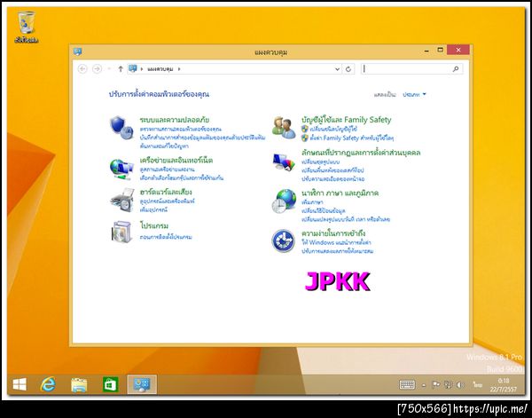Click the Add a language link
Screen dimensions: 532x418
tap(312, 202)
